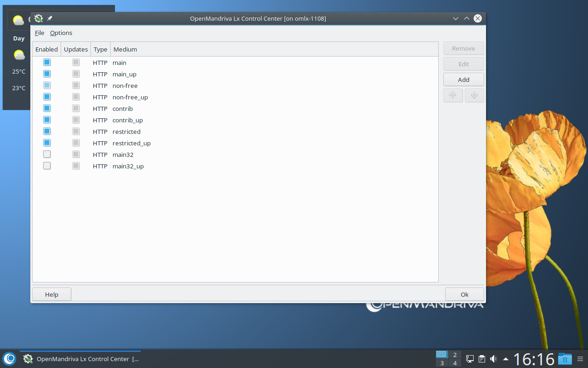Click the Enabled column header
Viewport: 588px width, 368px height.
pyautogui.click(x=46, y=49)
